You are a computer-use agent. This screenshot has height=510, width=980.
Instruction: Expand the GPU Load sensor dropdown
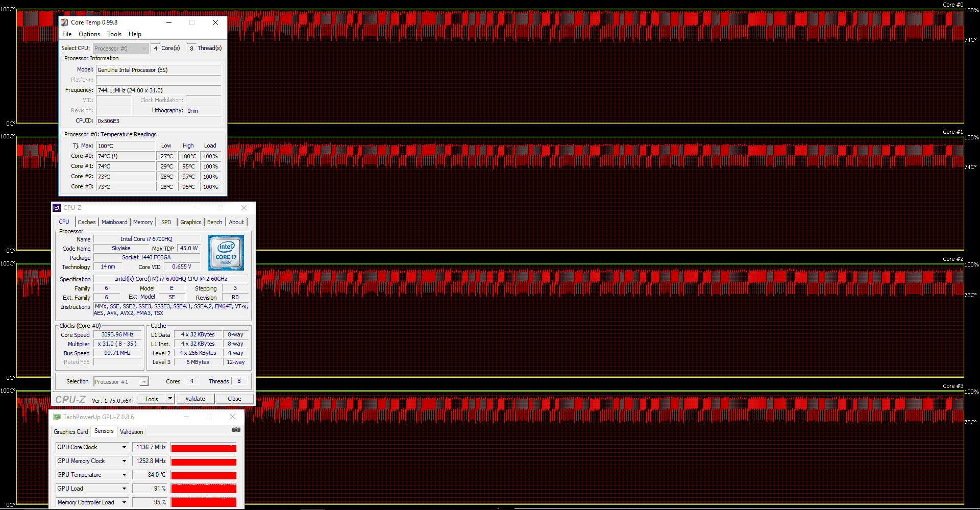pos(124,489)
